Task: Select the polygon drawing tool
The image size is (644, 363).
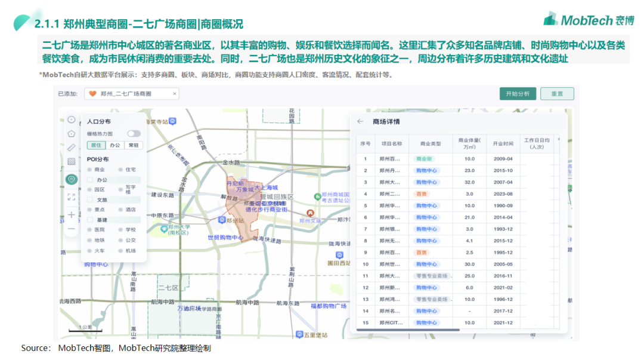Action: [x=71, y=133]
